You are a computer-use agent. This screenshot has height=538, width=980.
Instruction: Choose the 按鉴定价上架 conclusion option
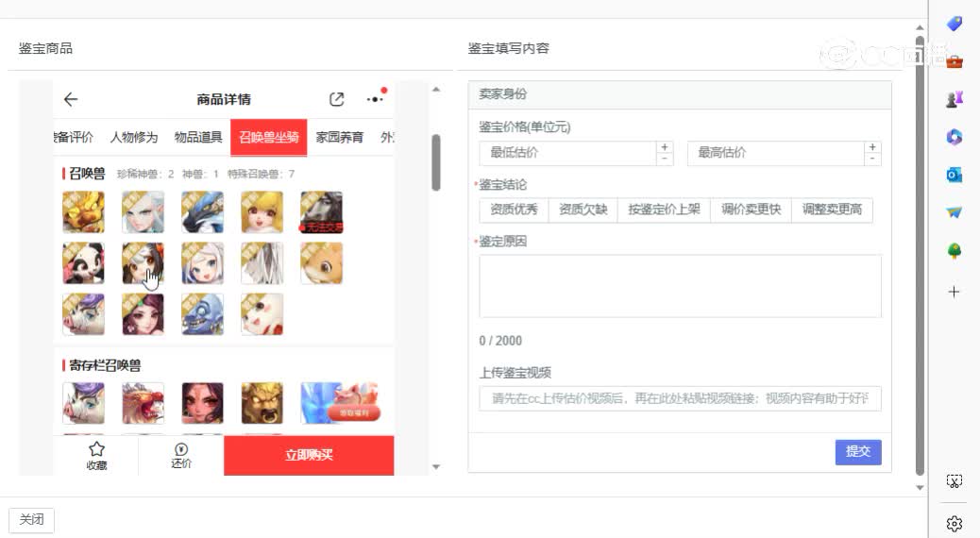tap(664, 210)
